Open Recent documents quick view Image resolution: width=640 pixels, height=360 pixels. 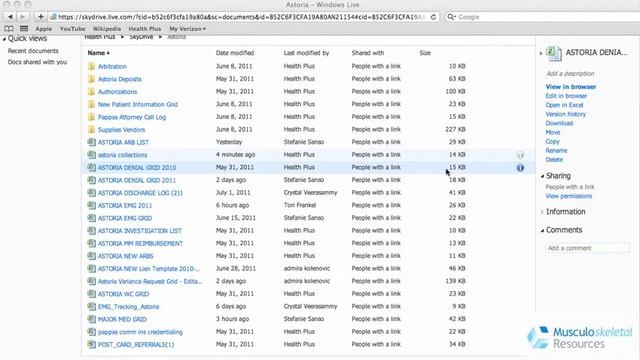pos(33,51)
